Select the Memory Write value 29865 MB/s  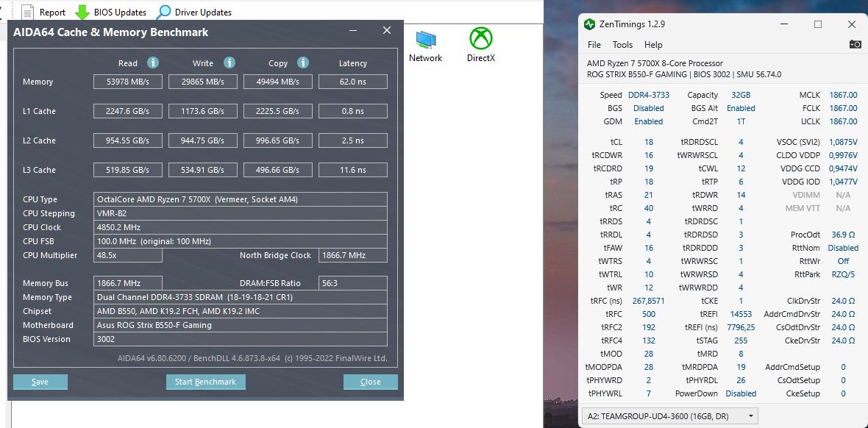pyautogui.click(x=202, y=82)
